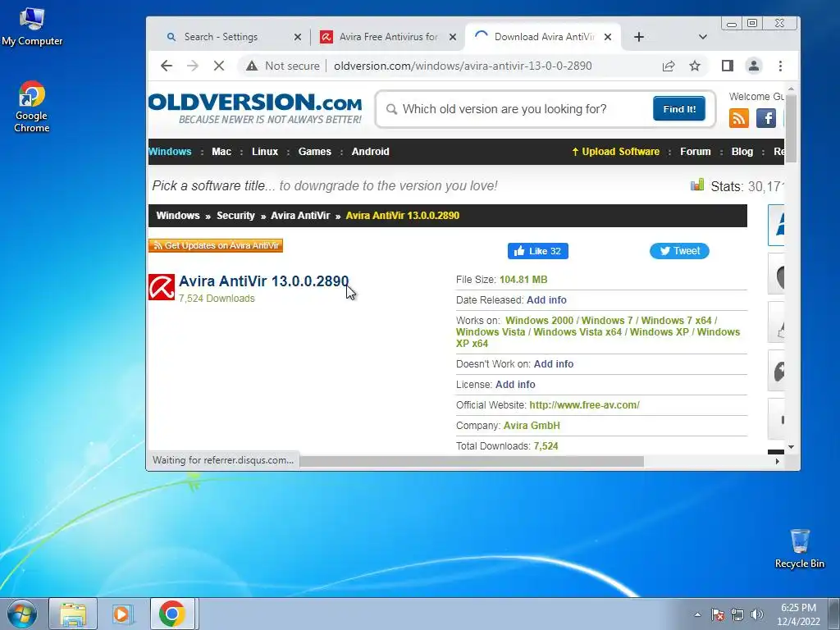The height and width of the screenshot is (630, 840).
Task: Open the Avira AntiVir 13.0.0.2890 title link
Action: 263,281
